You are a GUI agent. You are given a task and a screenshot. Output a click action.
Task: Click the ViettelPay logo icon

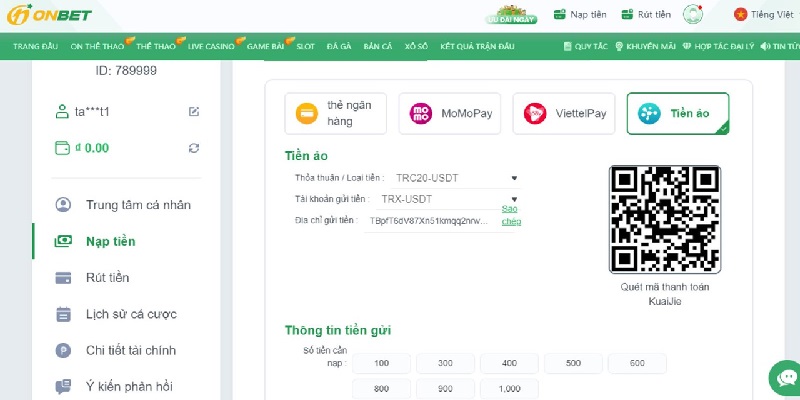(x=535, y=113)
